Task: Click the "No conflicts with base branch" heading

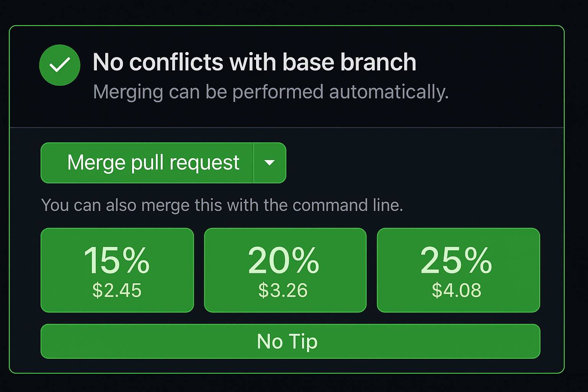Action: pos(254,62)
